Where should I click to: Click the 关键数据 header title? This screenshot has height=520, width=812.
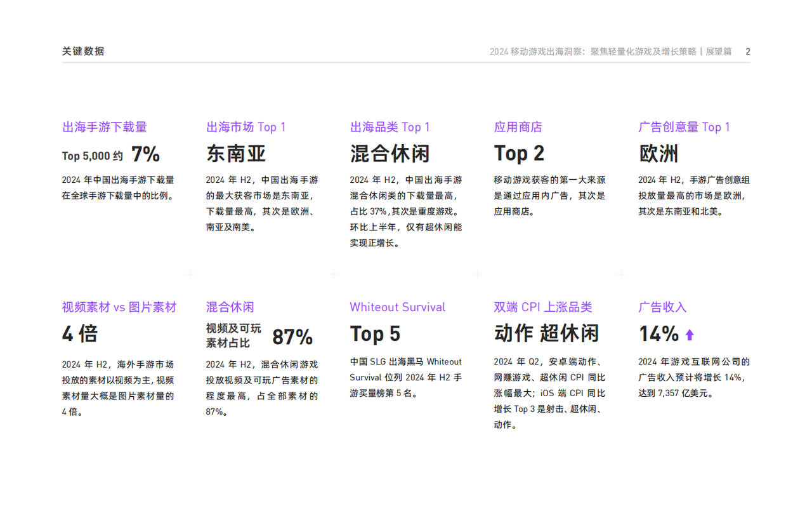pos(83,51)
